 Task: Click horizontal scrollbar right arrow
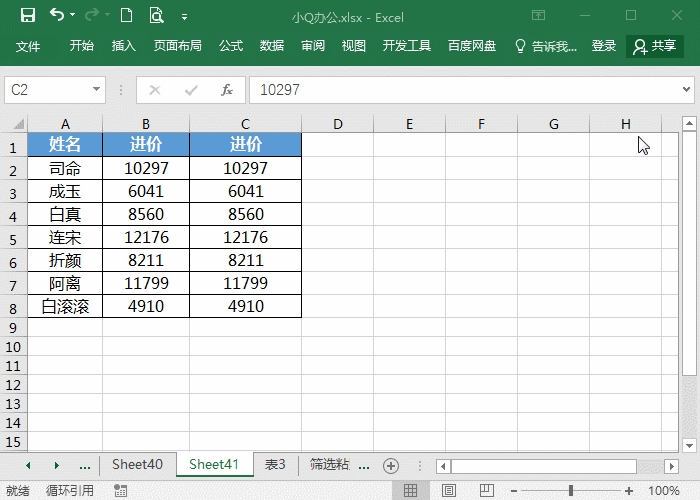point(671,467)
